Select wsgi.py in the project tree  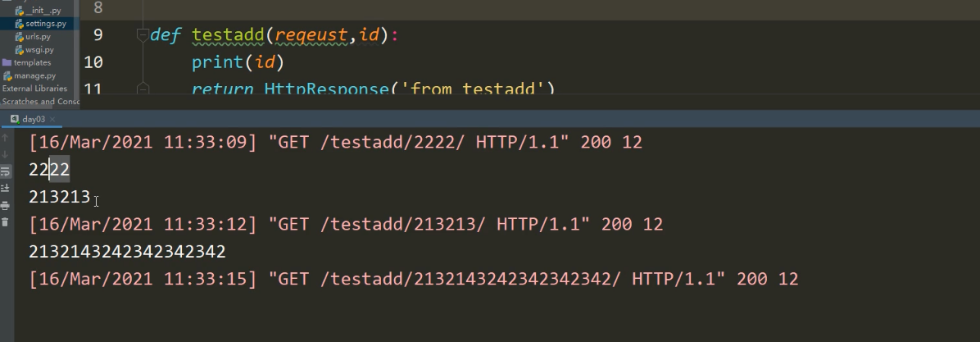[x=39, y=50]
